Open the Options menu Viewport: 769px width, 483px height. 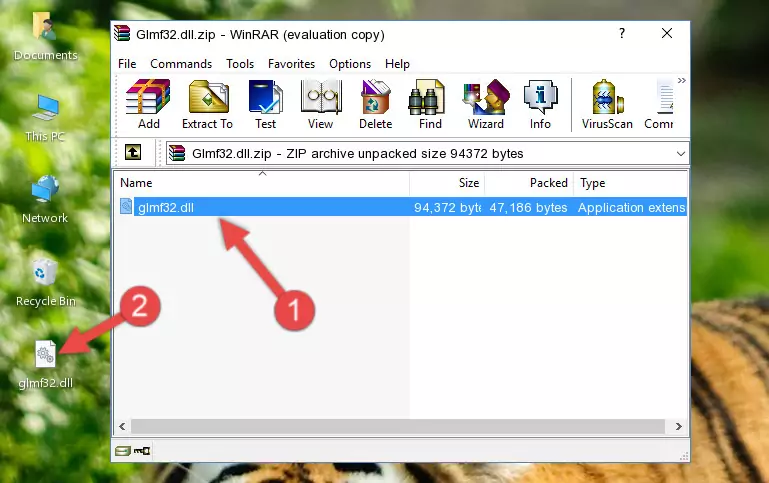pos(350,64)
